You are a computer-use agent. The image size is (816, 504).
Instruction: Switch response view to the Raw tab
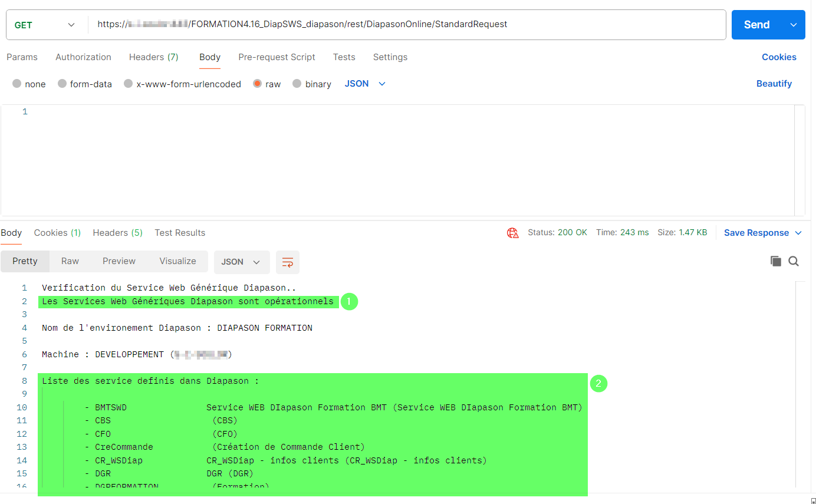coord(70,261)
